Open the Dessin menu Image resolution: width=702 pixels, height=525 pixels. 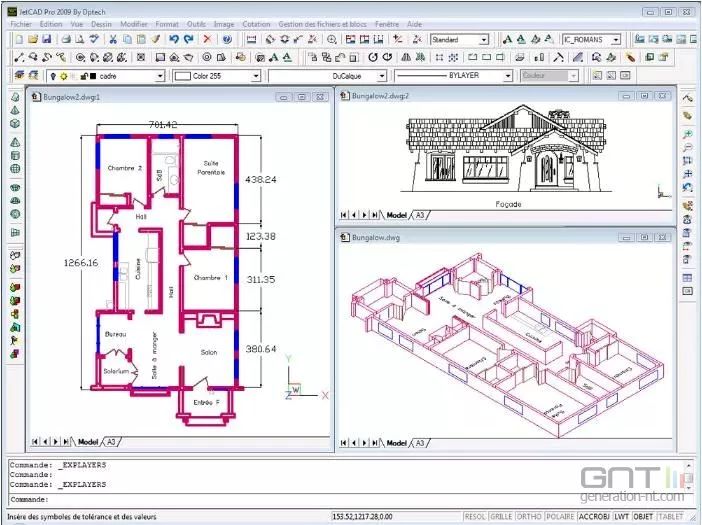coord(101,24)
